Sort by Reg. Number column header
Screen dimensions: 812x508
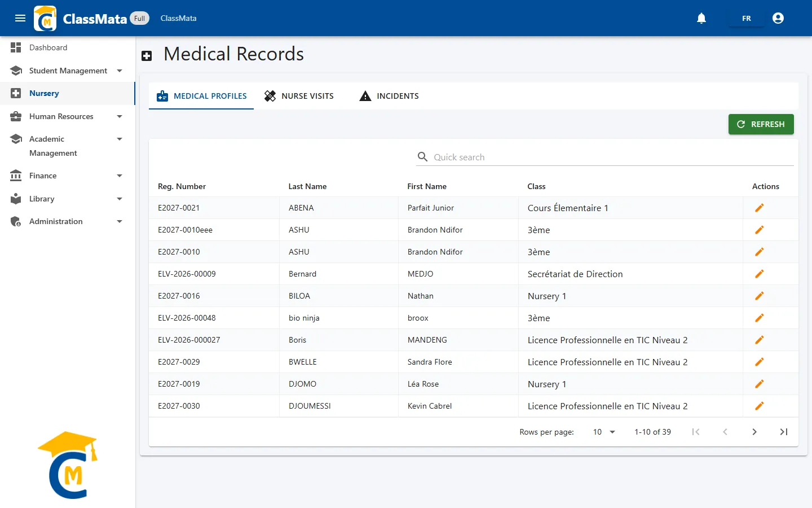coord(182,186)
